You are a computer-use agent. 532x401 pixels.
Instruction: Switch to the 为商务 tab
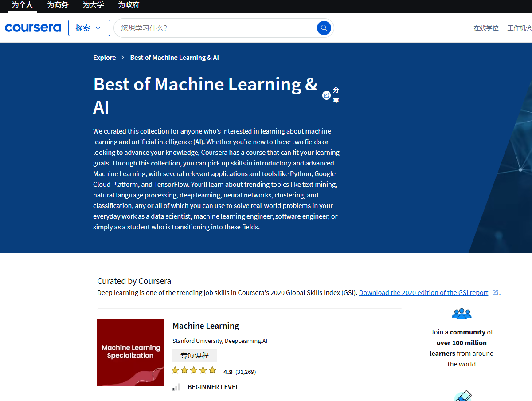coord(58,5)
